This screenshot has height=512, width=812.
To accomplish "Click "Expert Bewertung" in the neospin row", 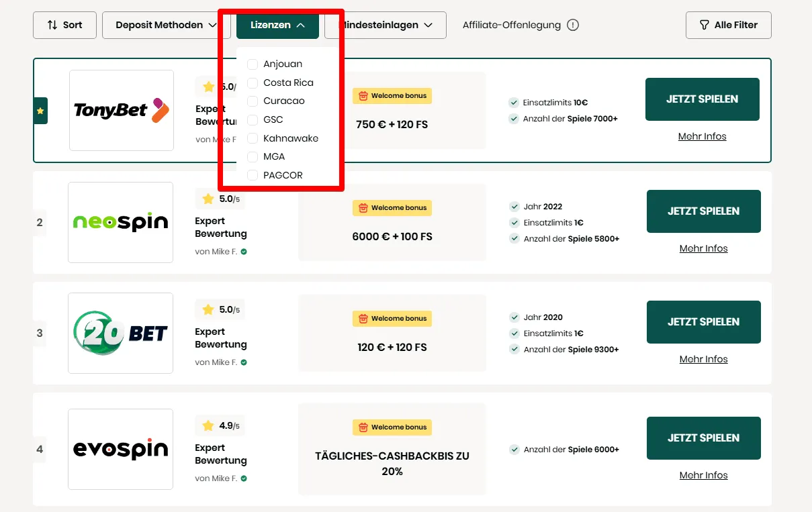I will tap(221, 227).
